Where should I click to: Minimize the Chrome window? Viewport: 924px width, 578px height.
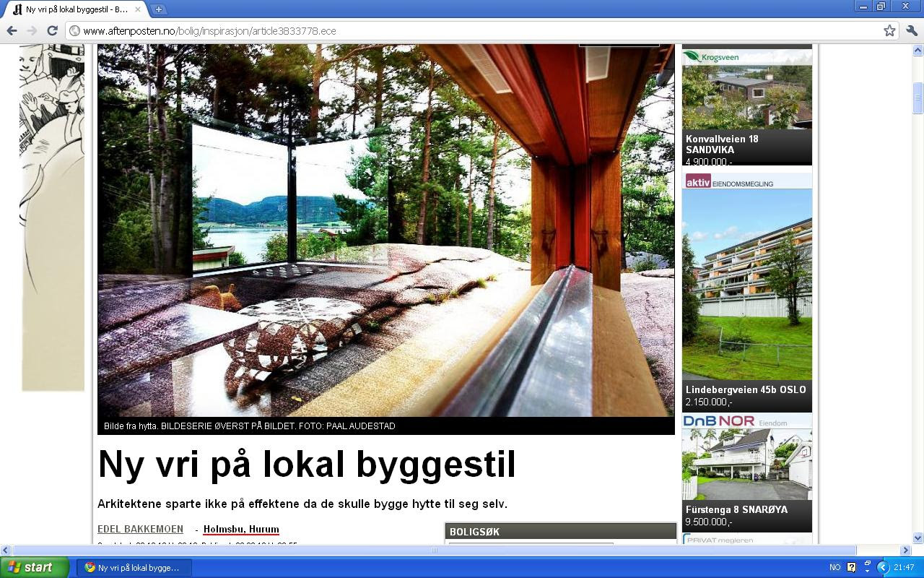[863, 7]
